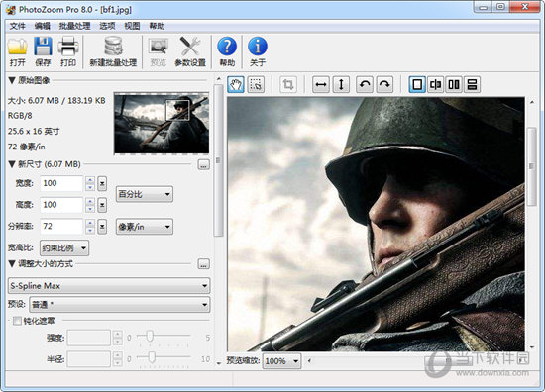Open the 预览缩放 100% zoom dropdown
Image resolution: width=545 pixels, height=392 pixels.
(x=281, y=361)
